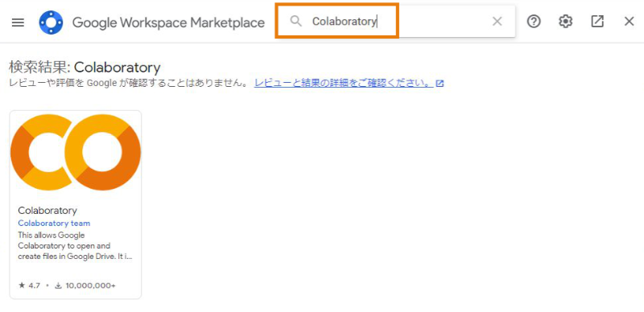
Task: Click the Google Workspace Marketplace logo
Action: [x=51, y=23]
